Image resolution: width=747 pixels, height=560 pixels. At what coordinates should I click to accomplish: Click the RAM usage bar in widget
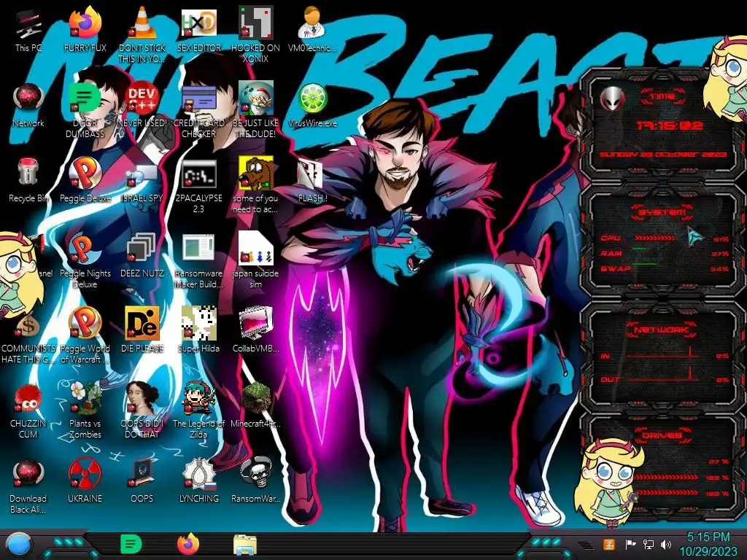pyautogui.click(x=639, y=249)
